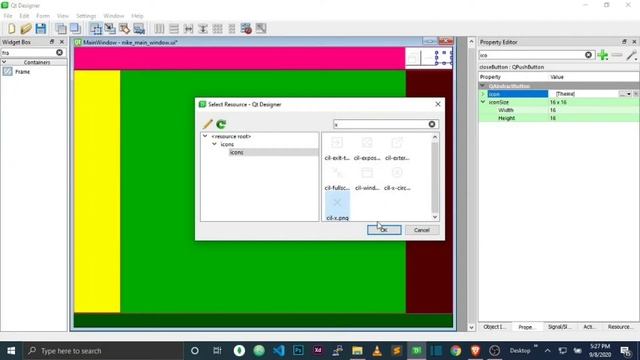Switch to the Resource Browser tab
Screen dimensions: 640x360
click(x=620, y=327)
